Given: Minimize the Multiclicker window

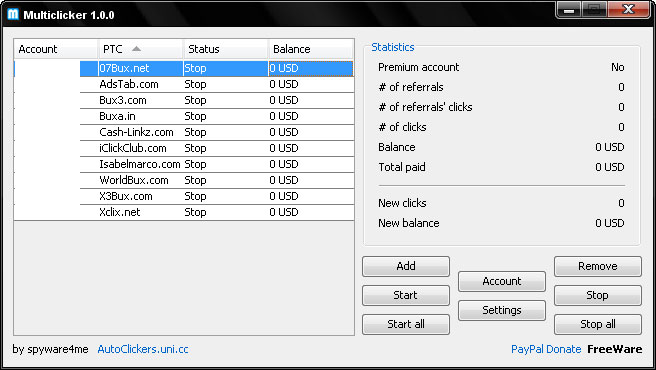Looking at the screenshot, I should pos(569,10).
